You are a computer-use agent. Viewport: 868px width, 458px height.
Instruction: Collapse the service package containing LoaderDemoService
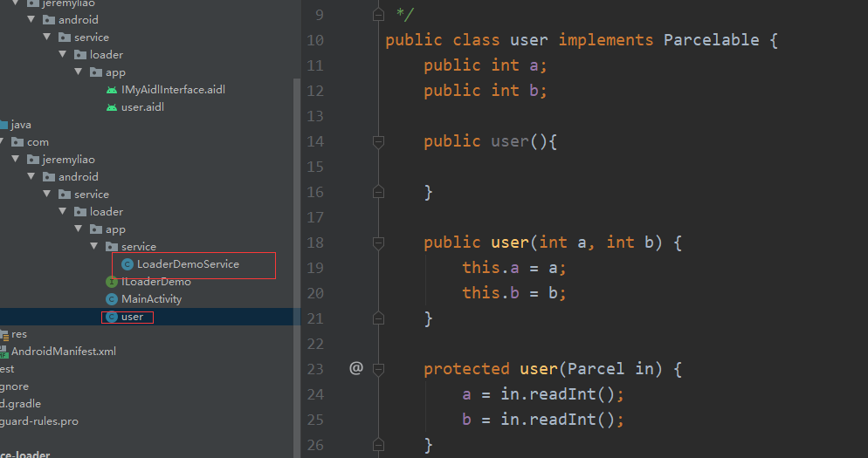[94, 246]
